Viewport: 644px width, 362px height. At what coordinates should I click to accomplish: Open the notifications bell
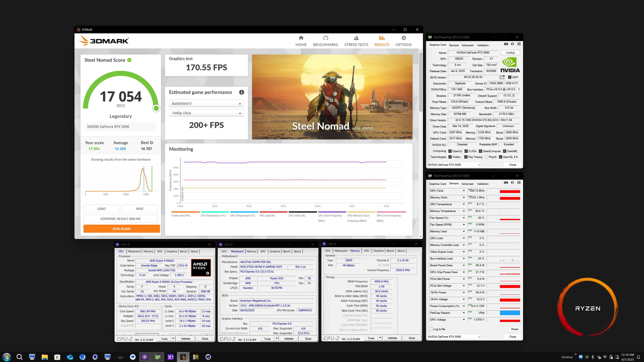pos(638,357)
